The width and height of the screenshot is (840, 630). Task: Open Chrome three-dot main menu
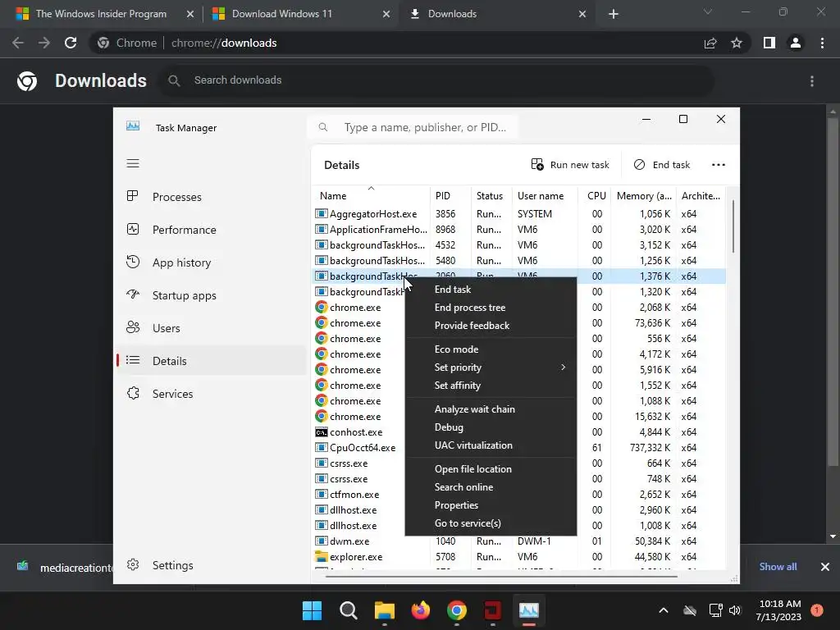pyautogui.click(x=822, y=43)
